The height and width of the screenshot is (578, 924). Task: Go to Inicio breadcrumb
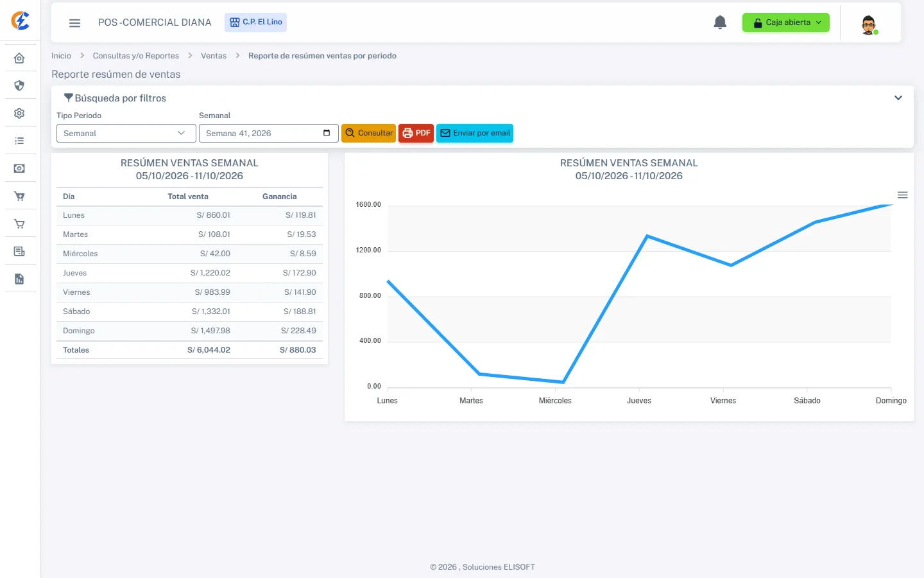pos(61,56)
